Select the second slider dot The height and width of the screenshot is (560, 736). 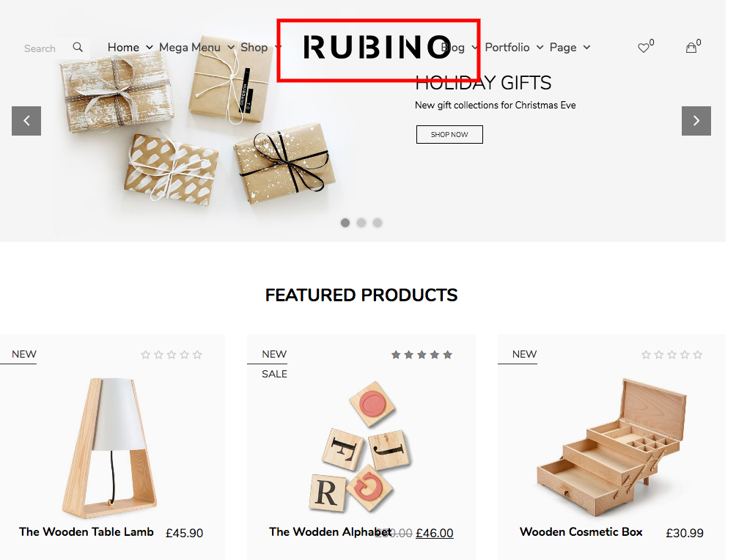tap(361, 223)
